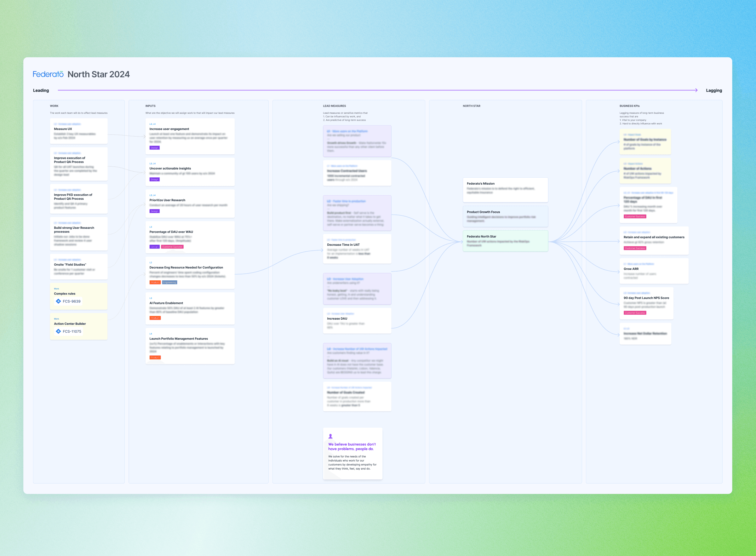Screen dimensions: 756x556
Task: Select the Measure UX work card
Action: click(79, 131)
